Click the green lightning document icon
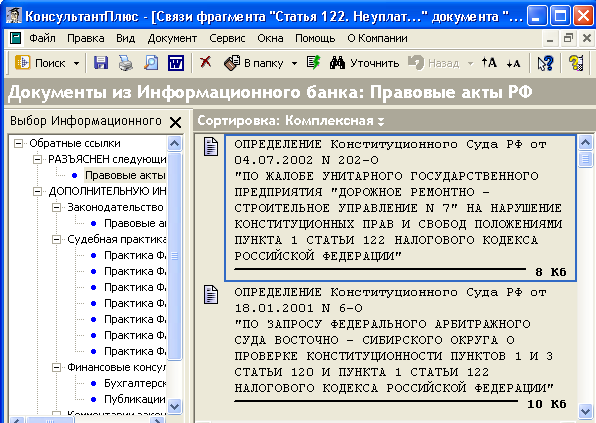This screenshot has height=423, width=596. coord(314,63)
